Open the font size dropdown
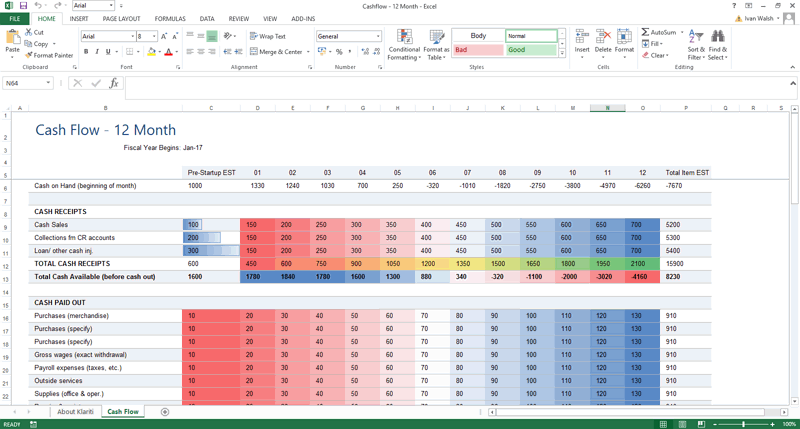This screenshot has height=429, width=800. [x=156, y=37]
